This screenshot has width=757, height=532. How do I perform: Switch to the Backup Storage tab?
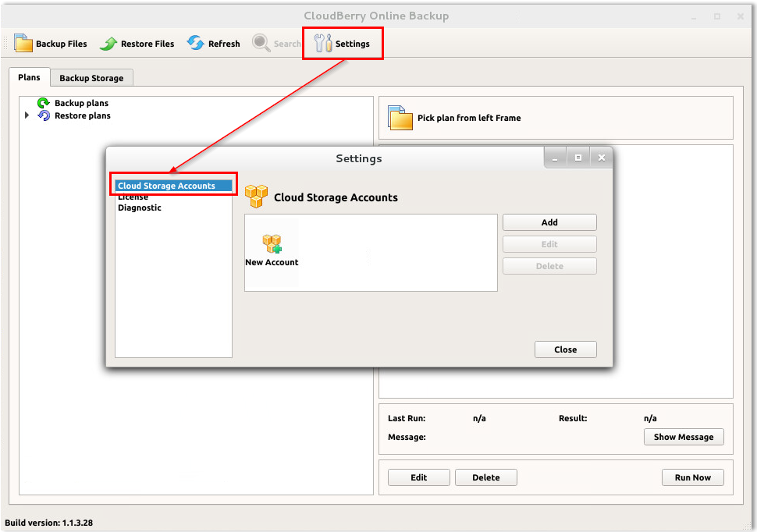[x=91, y=78]
